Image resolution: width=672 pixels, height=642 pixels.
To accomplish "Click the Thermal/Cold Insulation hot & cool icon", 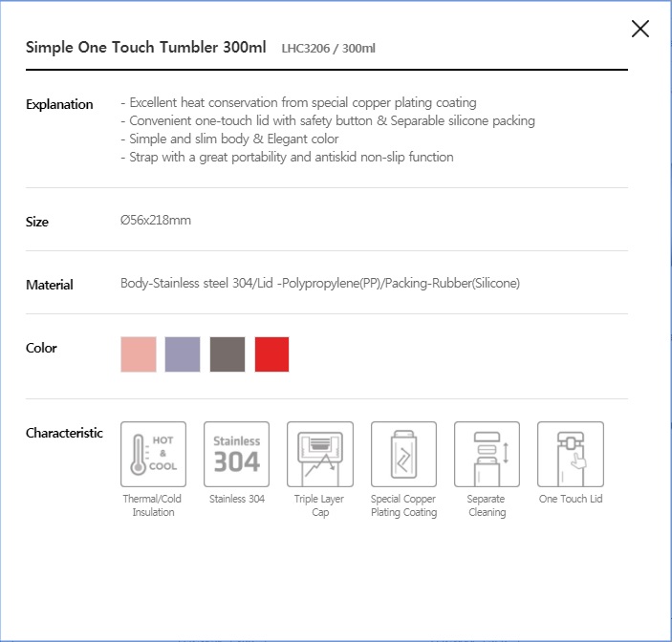I will tap(154, 454).
